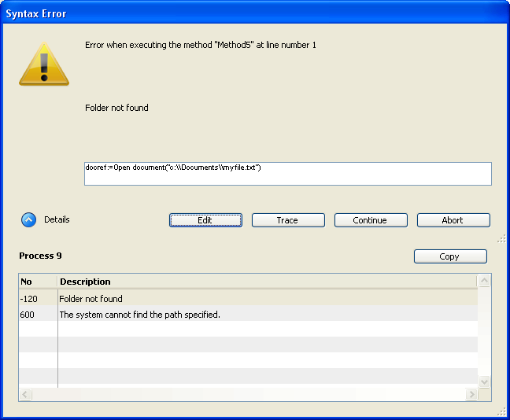Click the code field showing the Open document line
This screenshot has width=510, height=420.
coord(287,173)
